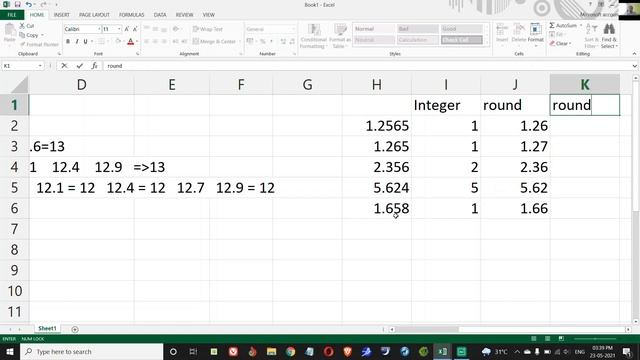
Task: Apply the Bad cell style
Action: coord(418,29)
